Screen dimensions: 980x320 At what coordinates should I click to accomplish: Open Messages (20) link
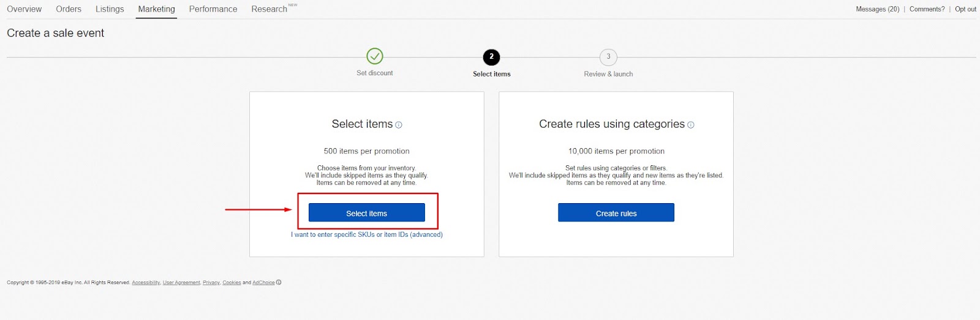(877, 9)
